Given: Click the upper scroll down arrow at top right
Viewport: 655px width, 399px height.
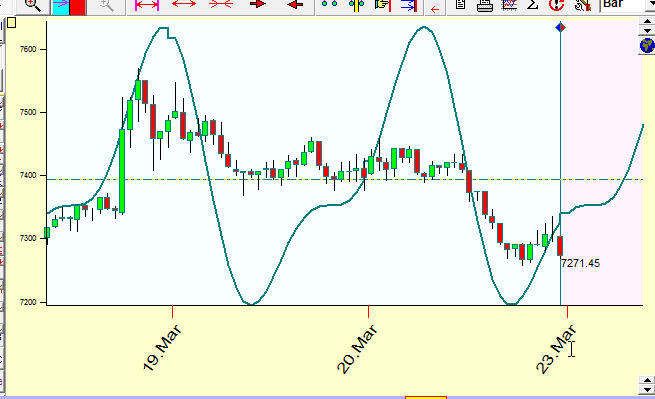Looking at the screenshot, I should coord(647,30).
